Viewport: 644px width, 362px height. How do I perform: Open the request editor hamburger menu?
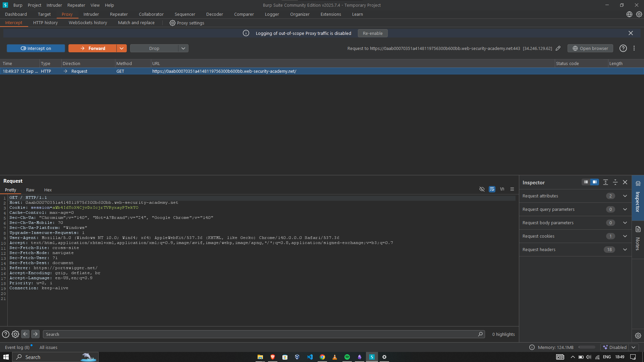[512, 189]
